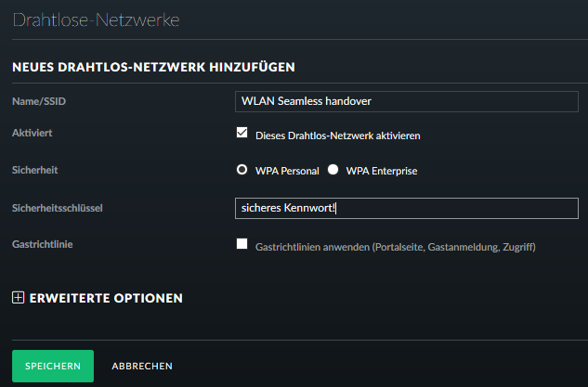Select the WPA Enterprise radio button
588x387 pixels.
pyautogui.click(x=333, y=170)
